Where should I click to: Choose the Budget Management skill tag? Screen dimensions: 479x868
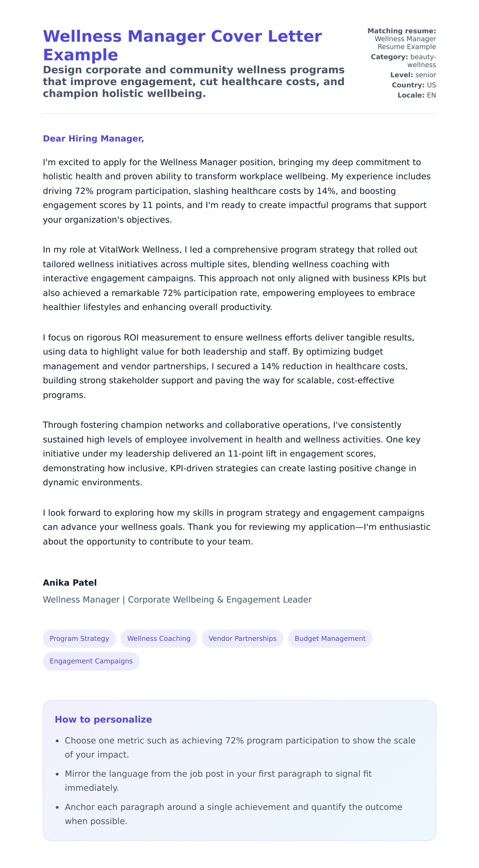[330, 638]
